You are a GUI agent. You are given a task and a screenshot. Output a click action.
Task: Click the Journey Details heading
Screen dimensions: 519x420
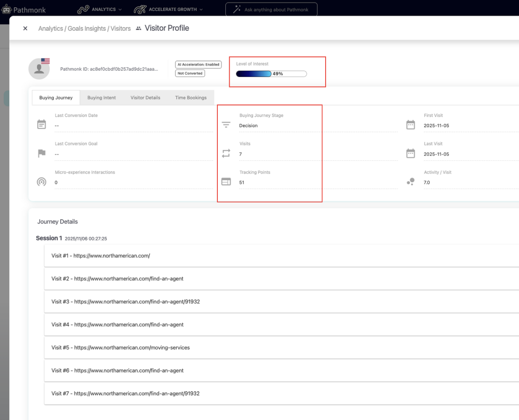[x=58, y=222]
